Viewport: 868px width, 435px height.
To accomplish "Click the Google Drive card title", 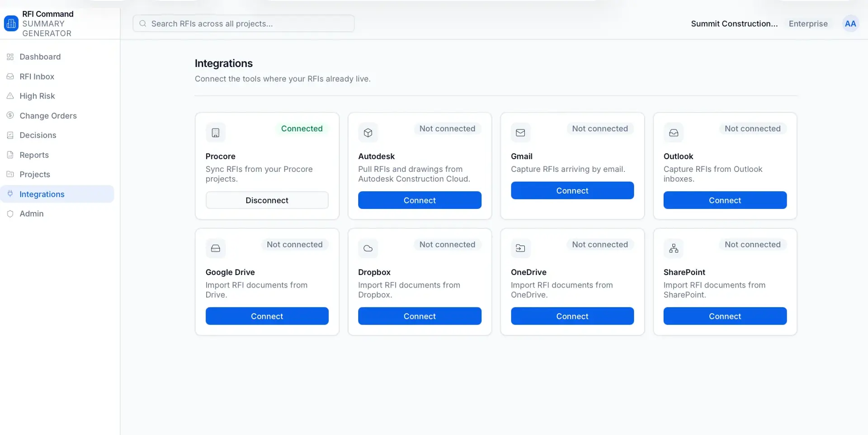I will (230, 272).
